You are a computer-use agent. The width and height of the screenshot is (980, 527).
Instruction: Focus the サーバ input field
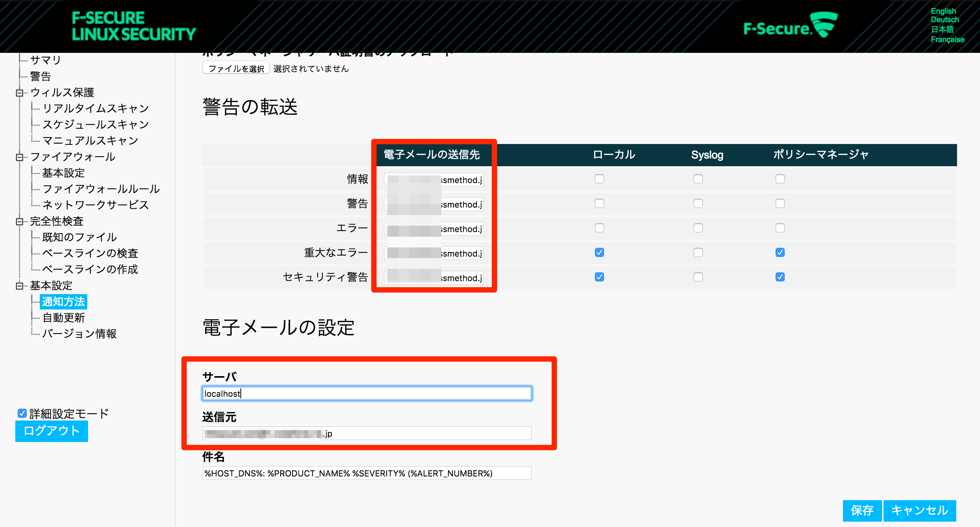click(x=367, y=393)
